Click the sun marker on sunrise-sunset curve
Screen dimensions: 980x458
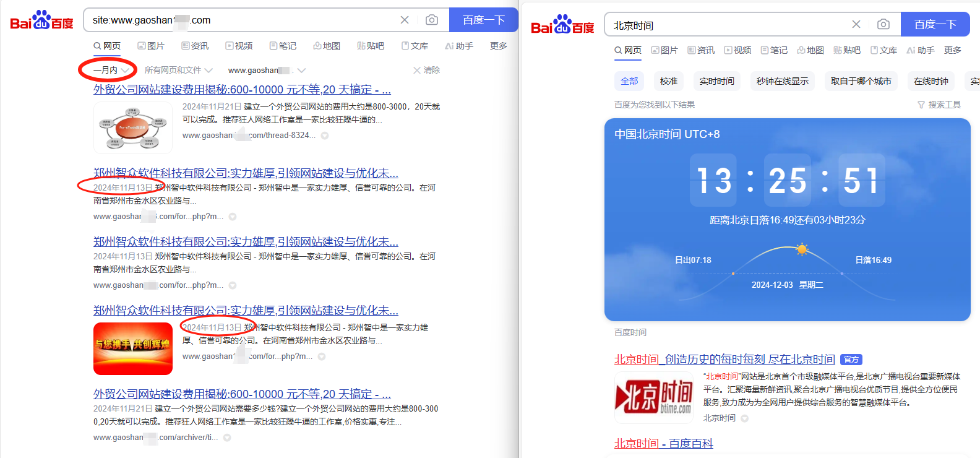[802, 249]
